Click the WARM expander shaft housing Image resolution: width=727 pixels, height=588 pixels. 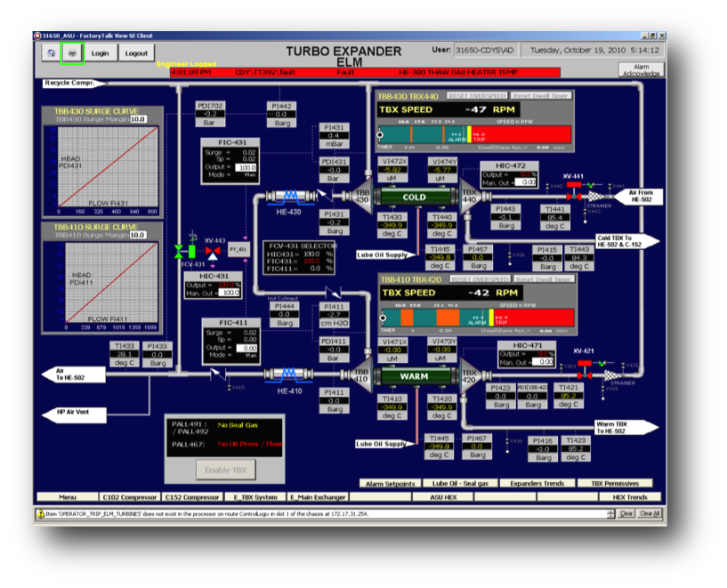click(x=416, y=376)
